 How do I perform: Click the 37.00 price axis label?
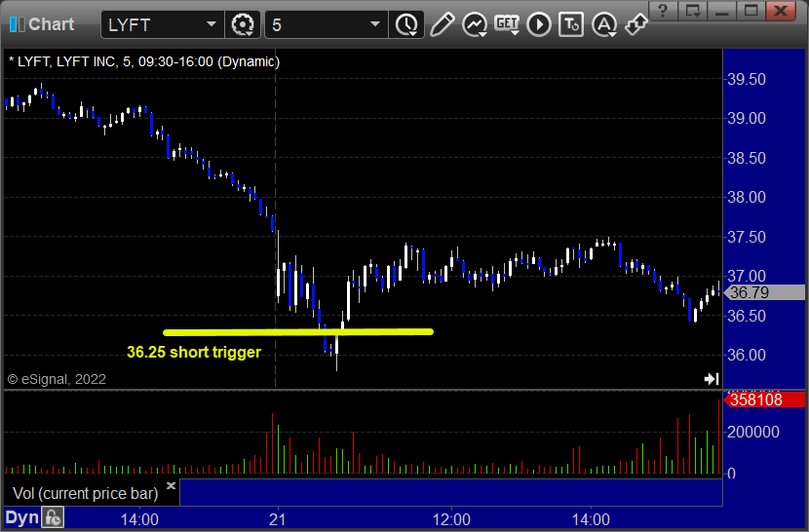[x=747, y=276]
